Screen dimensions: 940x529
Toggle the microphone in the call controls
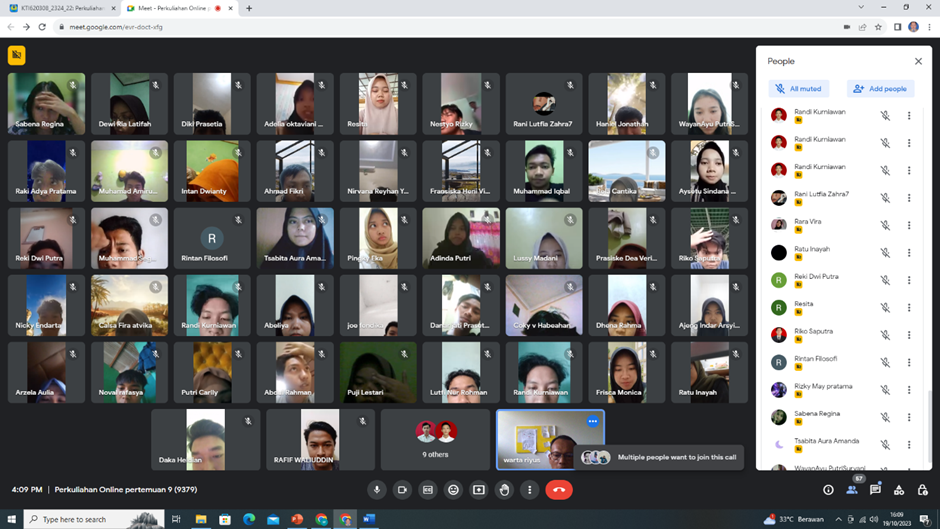click(377, 490)
